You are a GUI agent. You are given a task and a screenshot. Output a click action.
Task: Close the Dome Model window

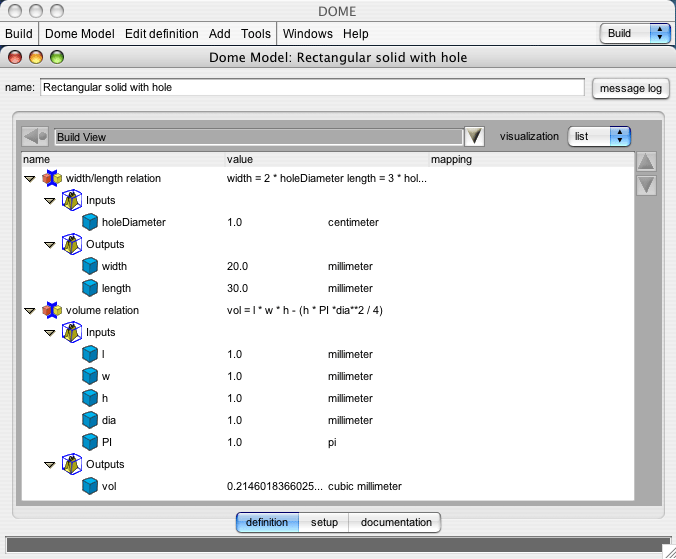[15, 57]
